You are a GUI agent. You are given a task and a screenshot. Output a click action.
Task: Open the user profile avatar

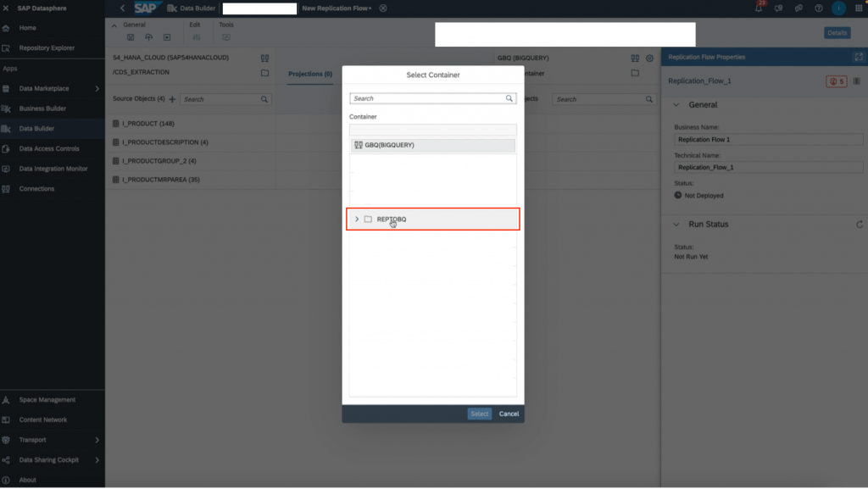[838, 8]
